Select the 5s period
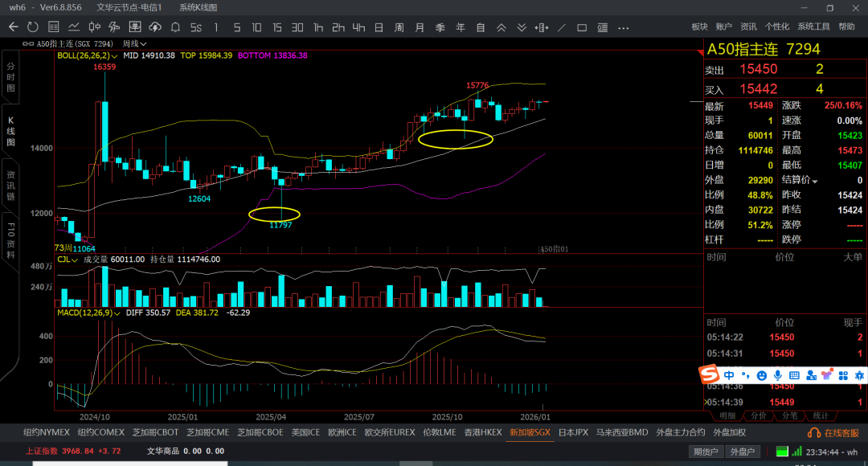The image size is (868, 466). pos(196,27)
